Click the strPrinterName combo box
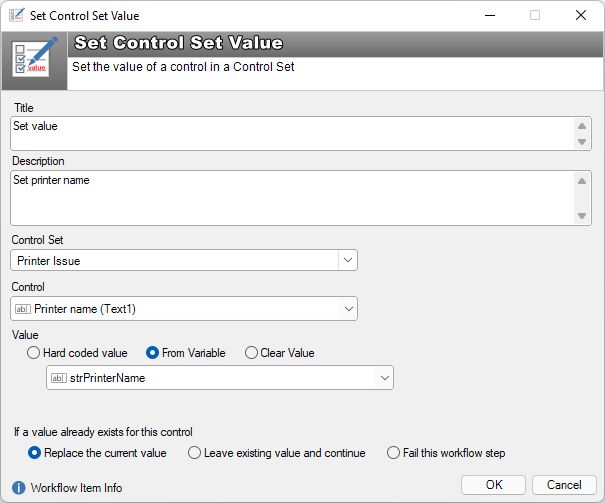Image resolution: width=605 pixels, height=503 pixels. click(220, 378)
